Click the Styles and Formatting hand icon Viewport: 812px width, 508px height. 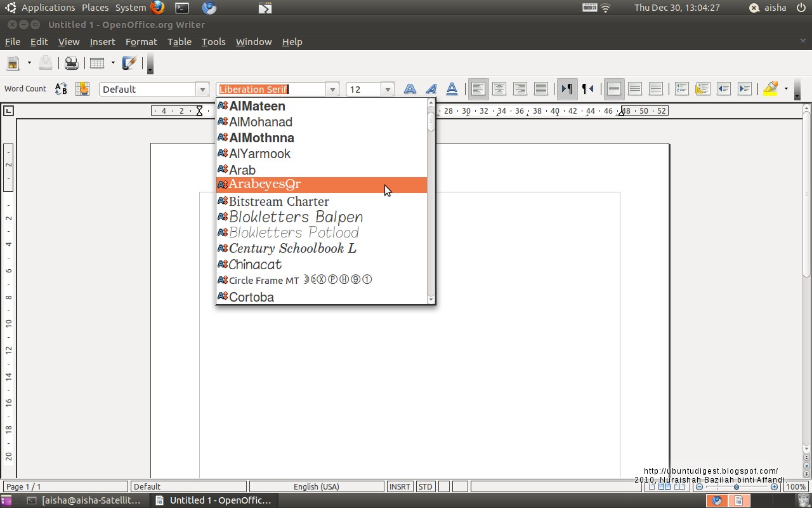(x=82, y=89)
